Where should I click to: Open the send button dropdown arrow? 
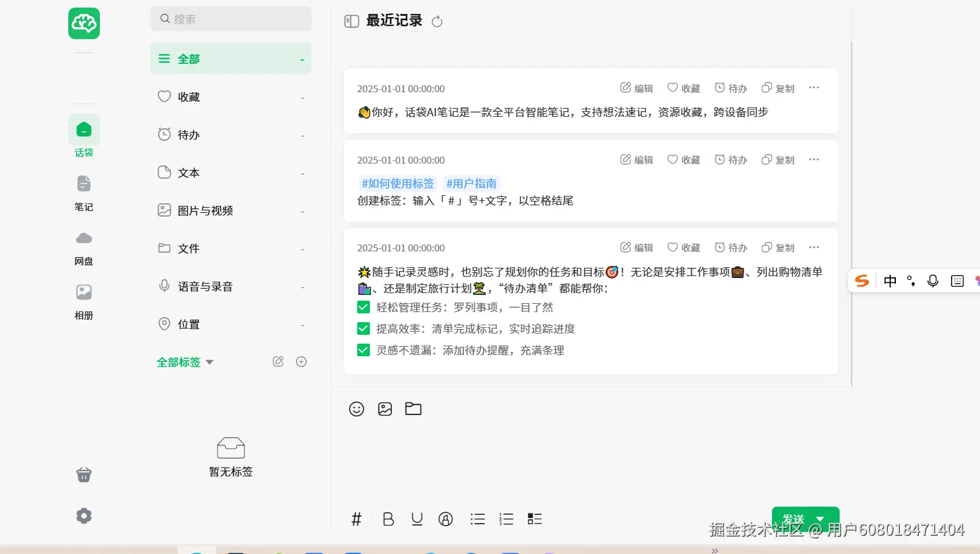820,519
